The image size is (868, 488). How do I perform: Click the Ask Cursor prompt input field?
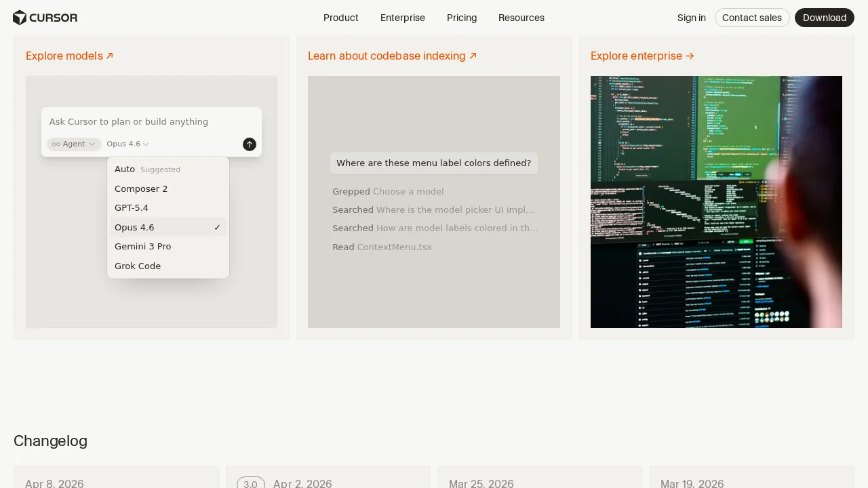pos(128,122)
